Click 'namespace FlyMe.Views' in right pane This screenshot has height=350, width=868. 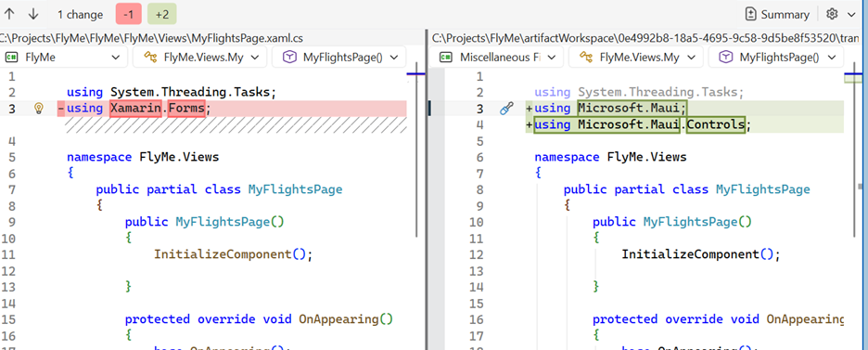[610, 157]
